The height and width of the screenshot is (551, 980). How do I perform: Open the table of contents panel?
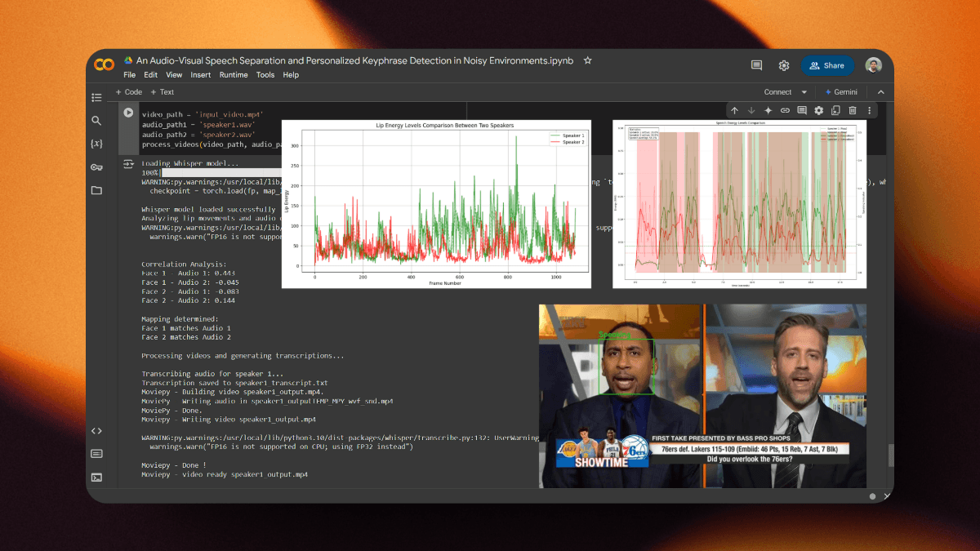96,97
